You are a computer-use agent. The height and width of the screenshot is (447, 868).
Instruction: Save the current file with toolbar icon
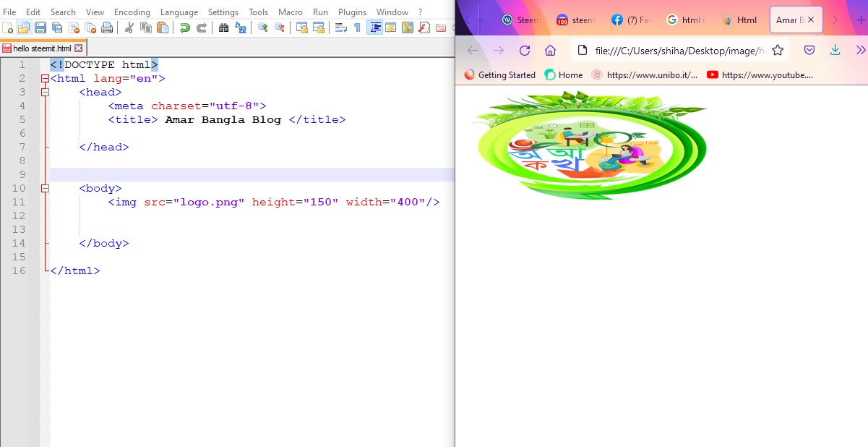click(x=40, y=27)
